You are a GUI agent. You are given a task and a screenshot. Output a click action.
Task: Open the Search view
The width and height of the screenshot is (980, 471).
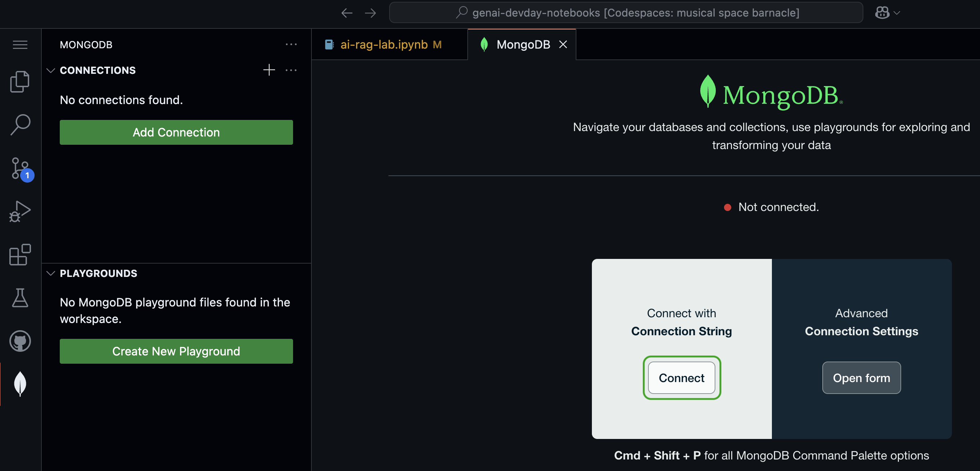pos(20,124)
